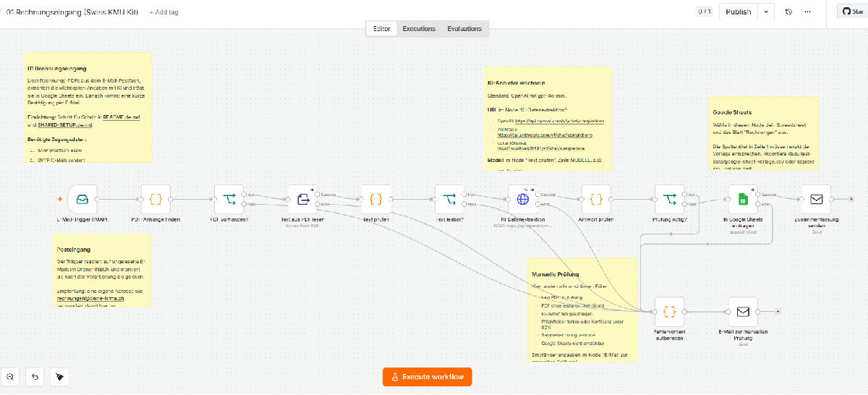Image resolution: width=868 pixels, height=395 pixels.
Task: Click the zoom magnifier canvas control
Action: tap(11, 377)
